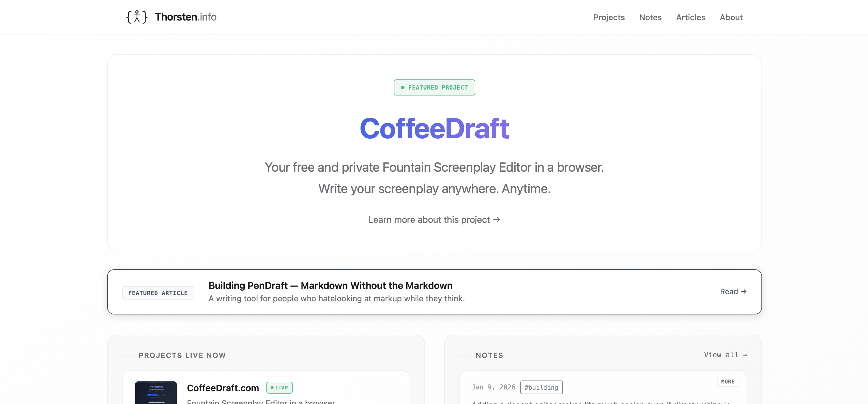Click the arrow icon next to Read

[x=744, y=292]
